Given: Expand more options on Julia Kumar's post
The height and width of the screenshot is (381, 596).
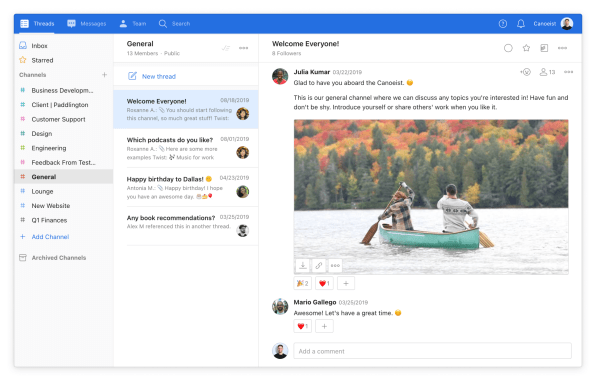Looking at the screenshot, I should pos(568,72).
